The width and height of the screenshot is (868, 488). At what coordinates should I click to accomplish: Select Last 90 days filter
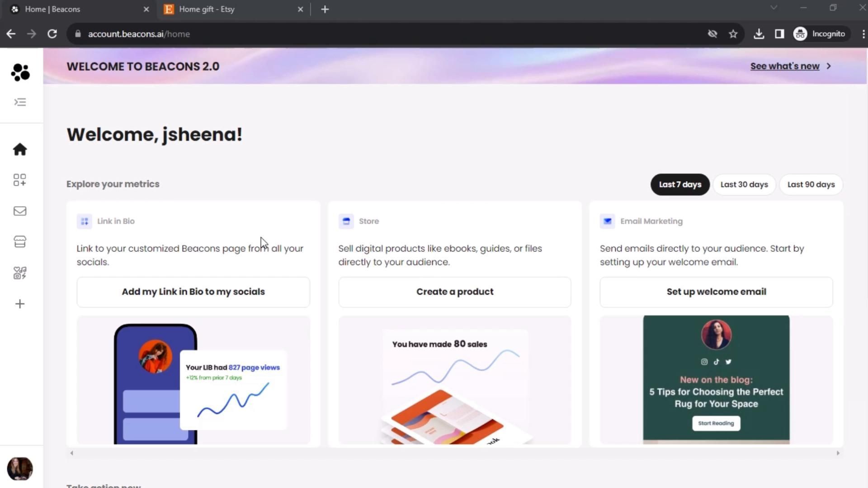click(x=811, y=184)
